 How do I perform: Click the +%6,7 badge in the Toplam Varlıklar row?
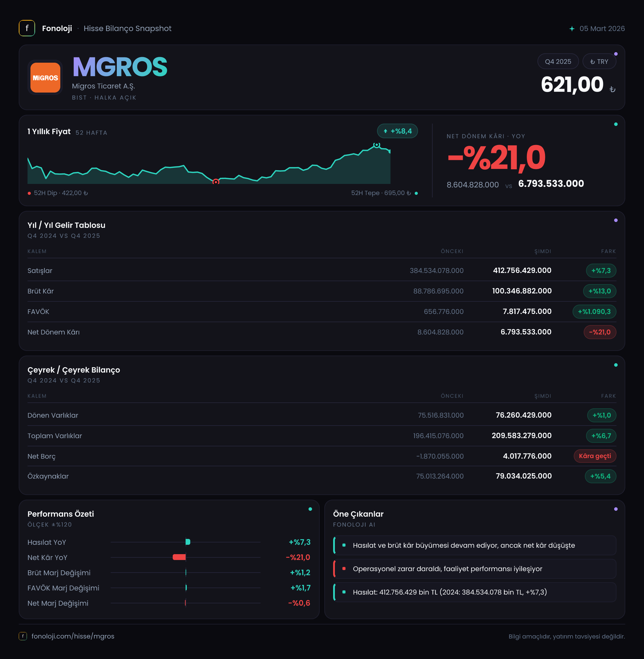(601, 436)
